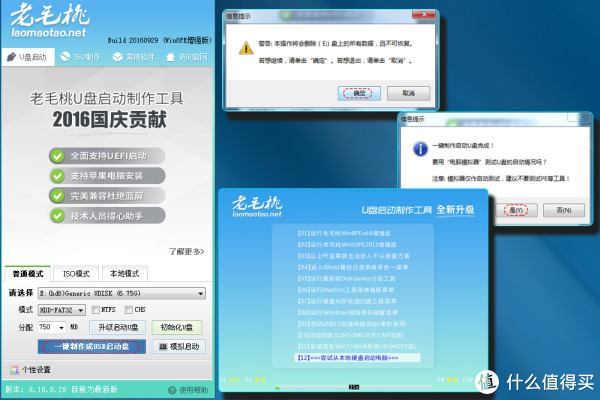Screen dimensions: 600x400
Task: Click the 个性设置 color grid icon
Action: (15, 370)
